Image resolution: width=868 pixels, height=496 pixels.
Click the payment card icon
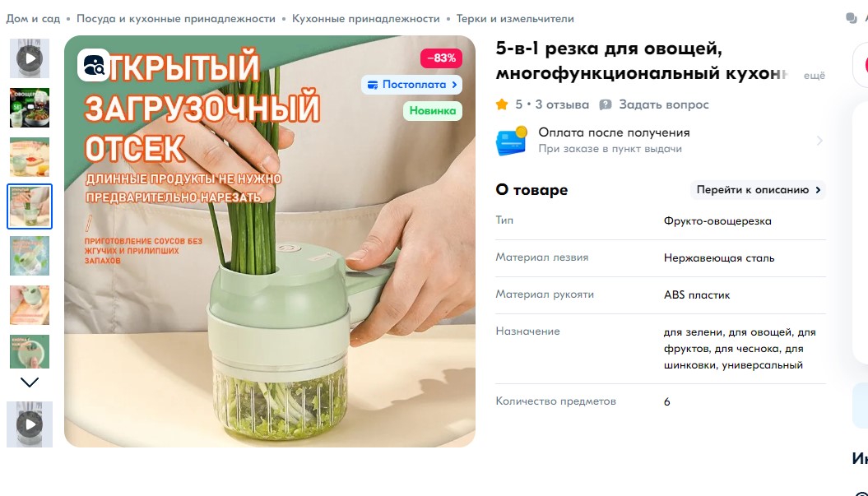pyautogui.click(x=512, y=141)
